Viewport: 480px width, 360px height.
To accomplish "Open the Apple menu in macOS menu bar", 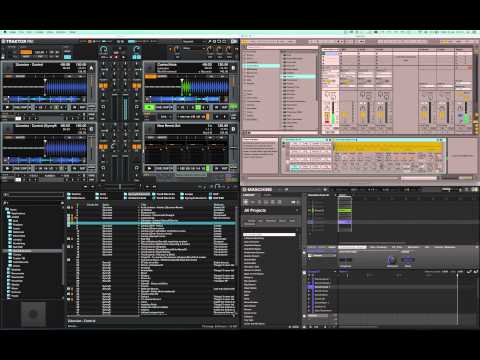I will click(5, 32).
